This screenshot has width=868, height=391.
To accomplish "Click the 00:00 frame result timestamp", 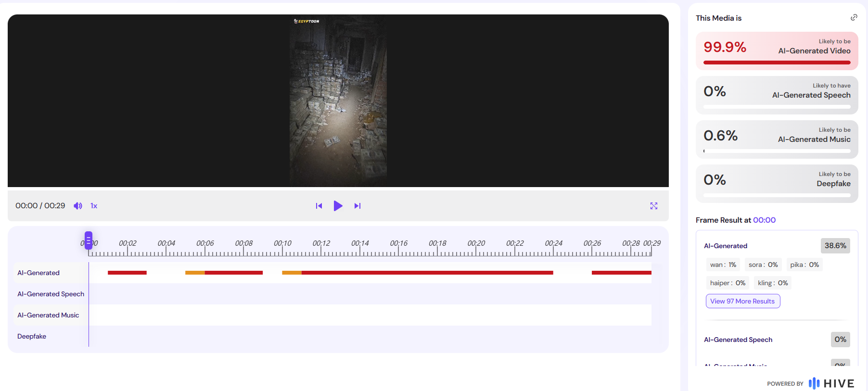I will (x=764, y=220).
